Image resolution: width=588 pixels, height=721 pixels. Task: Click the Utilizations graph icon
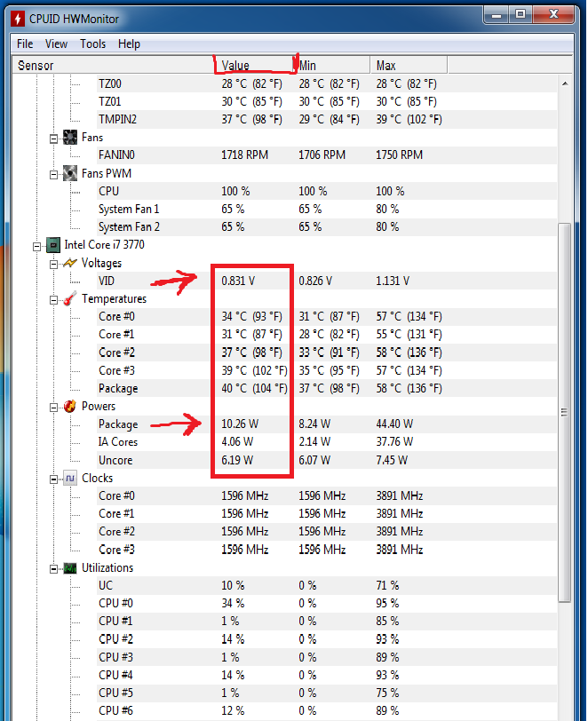[70, 568]
